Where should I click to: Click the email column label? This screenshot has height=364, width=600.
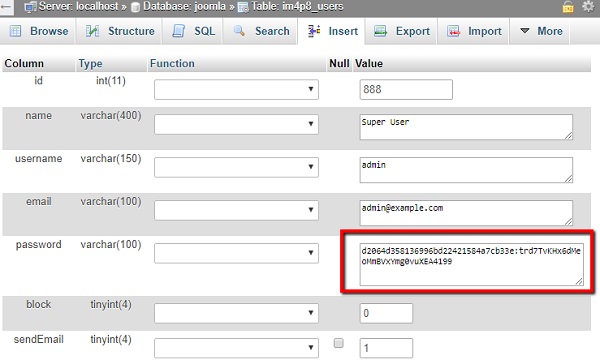(38, 201)
